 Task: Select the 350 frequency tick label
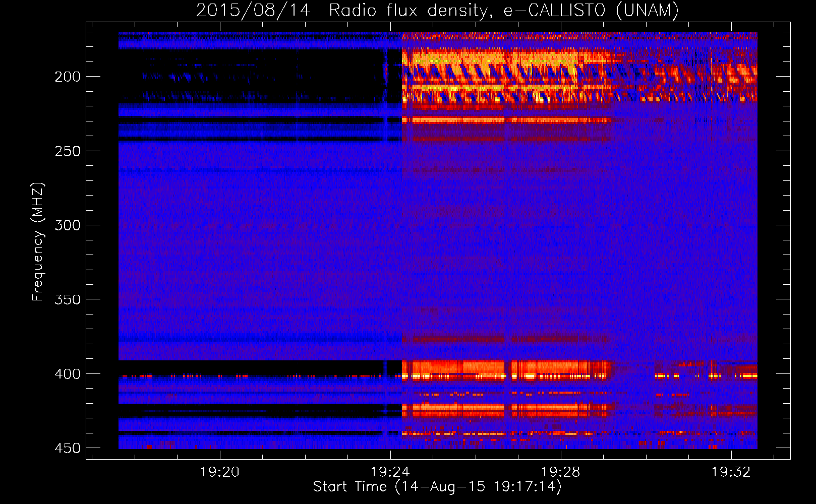click(68, 299)
